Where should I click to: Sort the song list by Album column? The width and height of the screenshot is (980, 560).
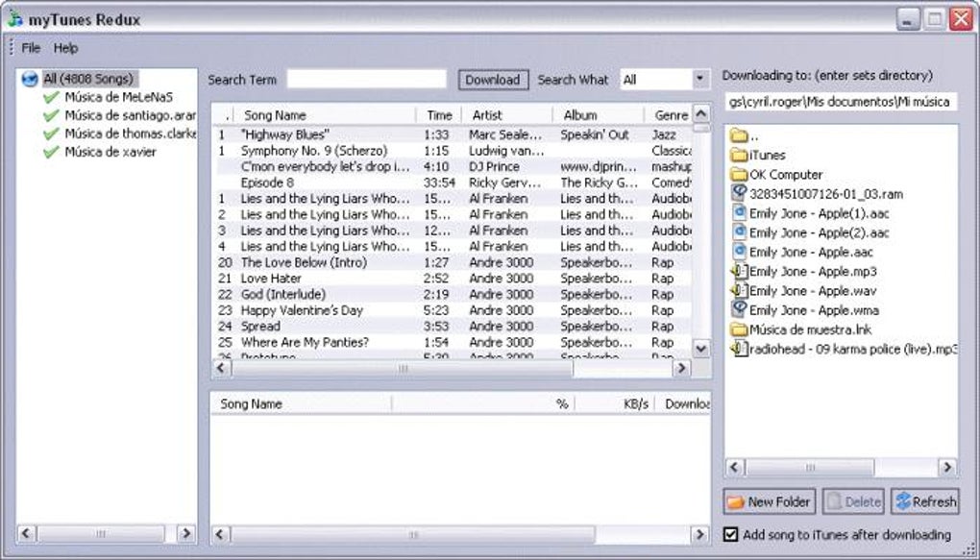(599, 115)
